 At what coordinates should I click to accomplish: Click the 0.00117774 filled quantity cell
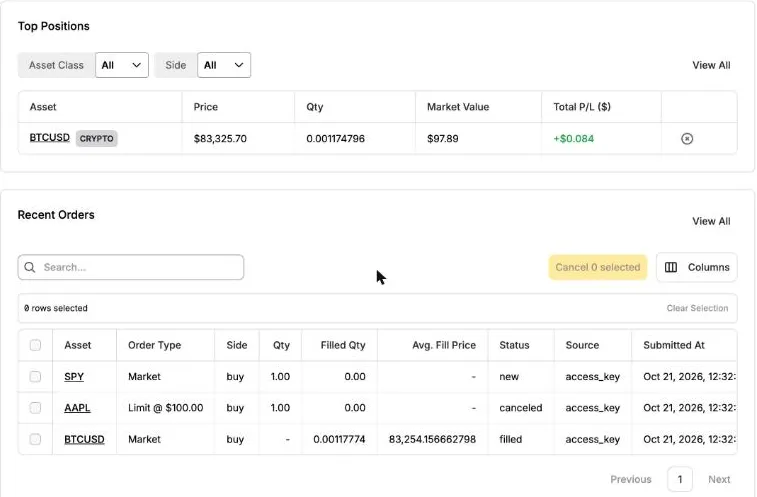[339, 439]
